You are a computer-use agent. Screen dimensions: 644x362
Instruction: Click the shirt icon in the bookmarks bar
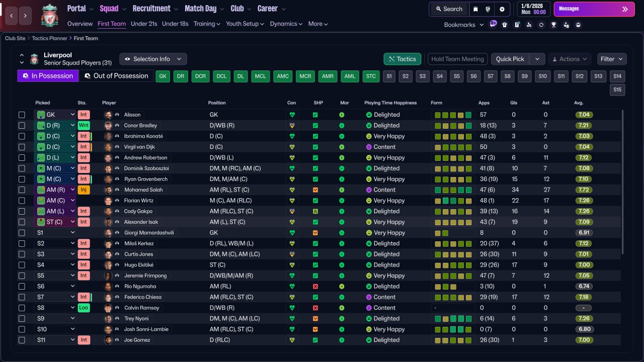pos(505,25)
